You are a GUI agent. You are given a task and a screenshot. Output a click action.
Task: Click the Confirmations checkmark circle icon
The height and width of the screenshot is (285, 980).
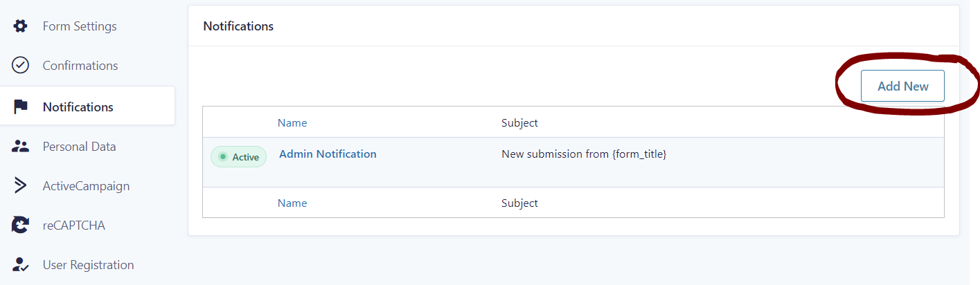tap(21, 66)
